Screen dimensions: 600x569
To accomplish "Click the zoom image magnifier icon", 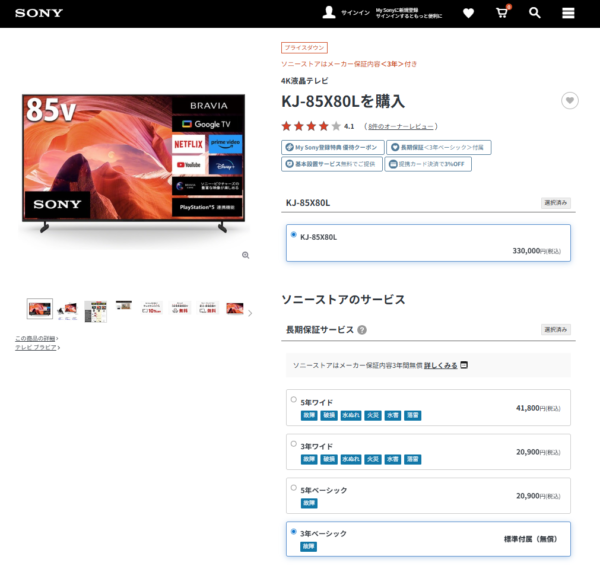I will pos(246,255).
